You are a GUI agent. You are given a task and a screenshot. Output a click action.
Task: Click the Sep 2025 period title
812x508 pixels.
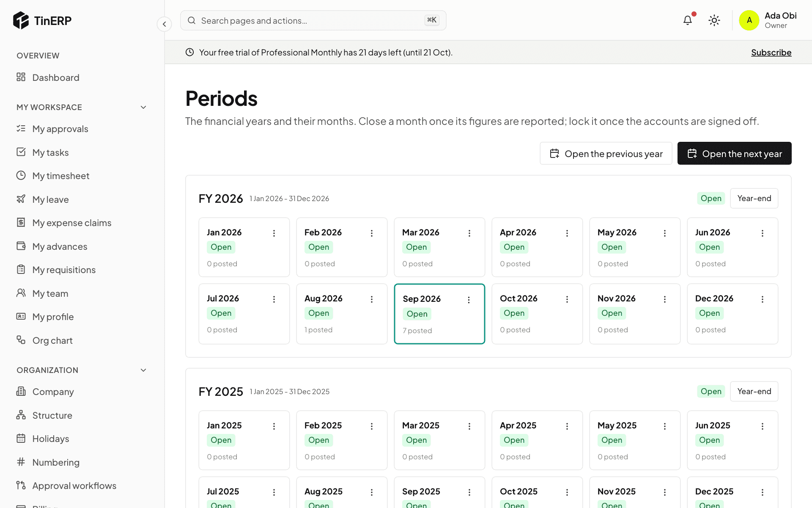(421, 491)
